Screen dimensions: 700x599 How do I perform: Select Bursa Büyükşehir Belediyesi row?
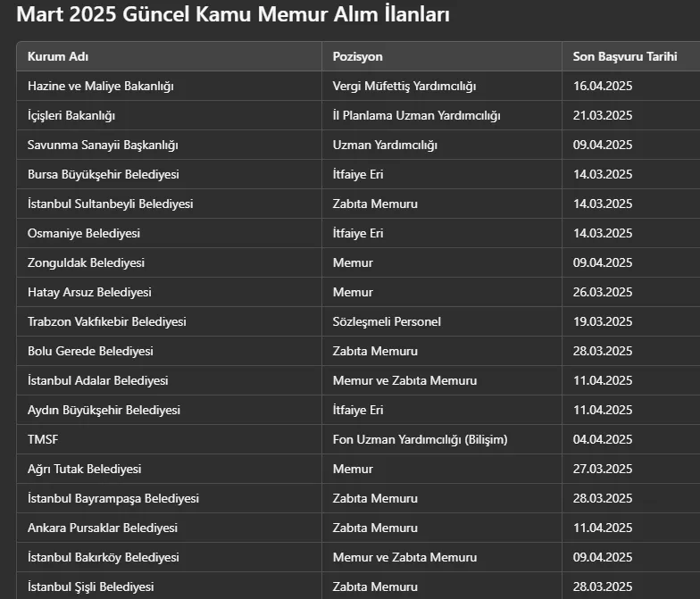click(359, 174)
